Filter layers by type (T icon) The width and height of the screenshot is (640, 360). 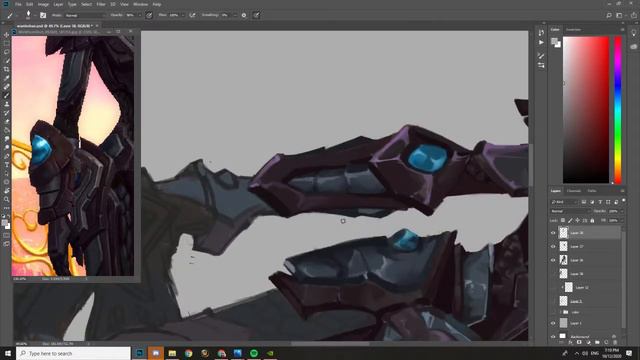[x=600, y=202]
